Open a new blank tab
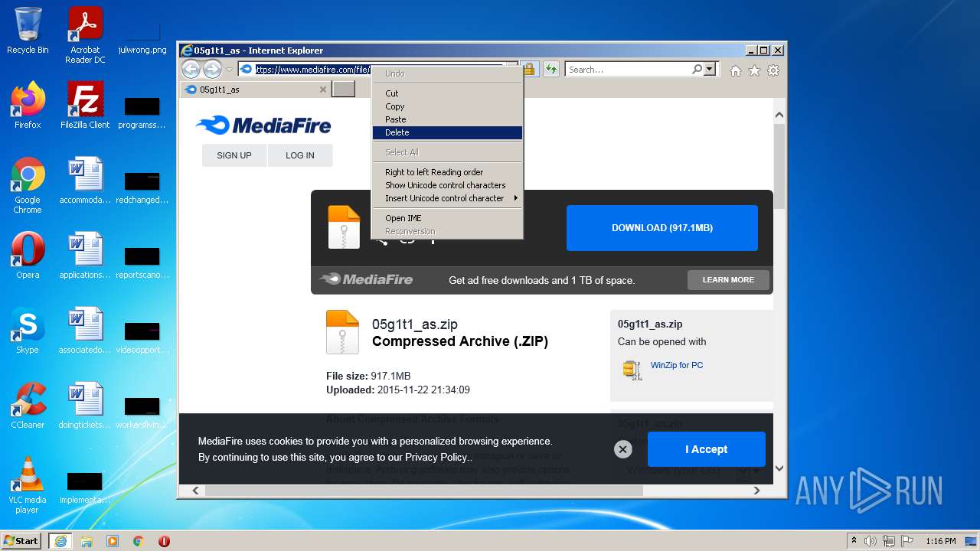980x551 pixels. [344, 90]
